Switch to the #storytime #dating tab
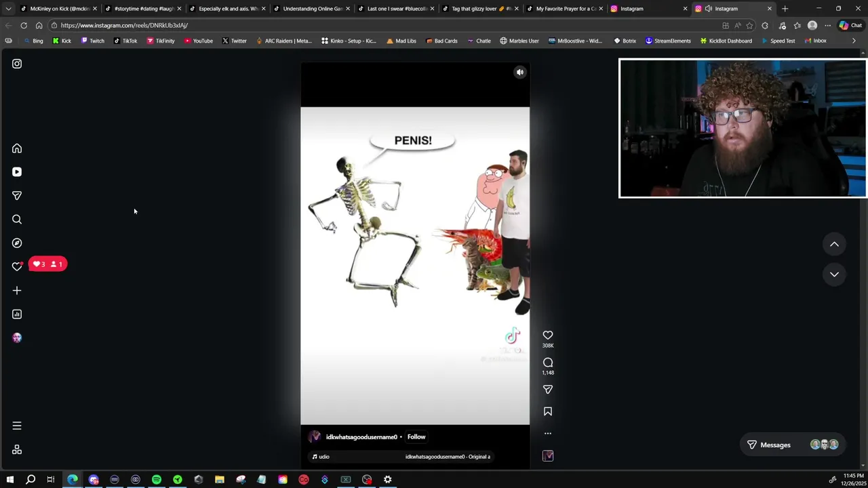 pos(143,9)
